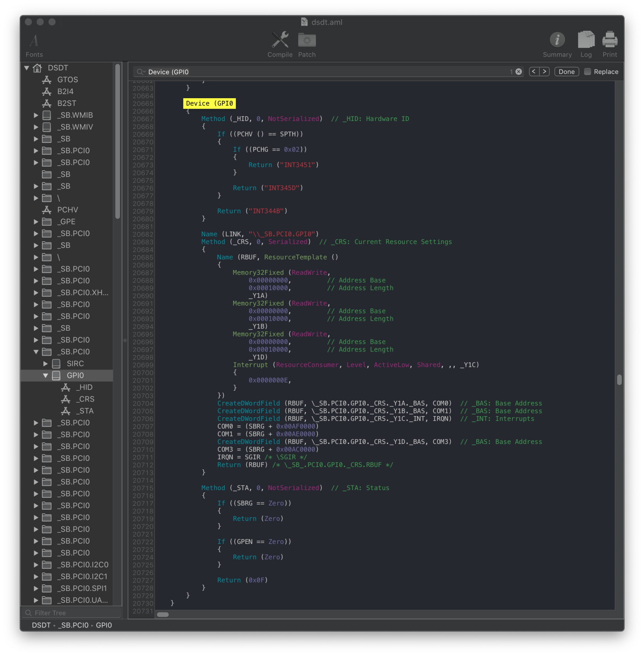The height and width of the screenshot is (656, 644).
Task: Select the _CRS method in tree
Action: (85, 399)
